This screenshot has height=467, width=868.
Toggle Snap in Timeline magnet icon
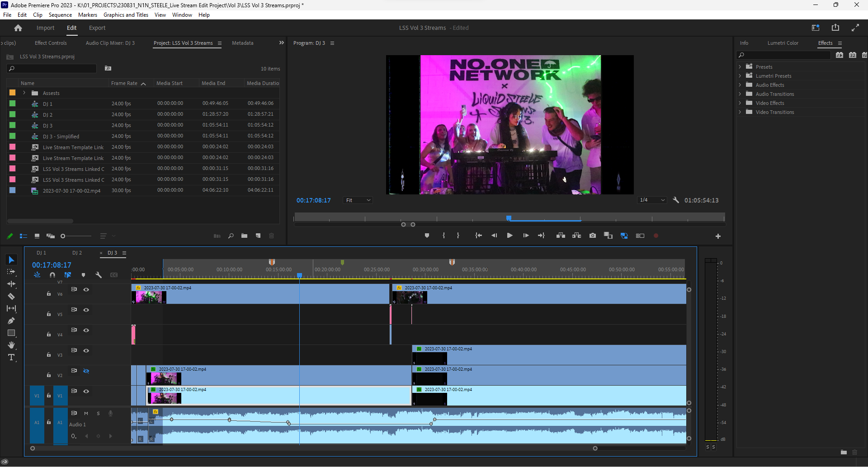pos(52,275)
